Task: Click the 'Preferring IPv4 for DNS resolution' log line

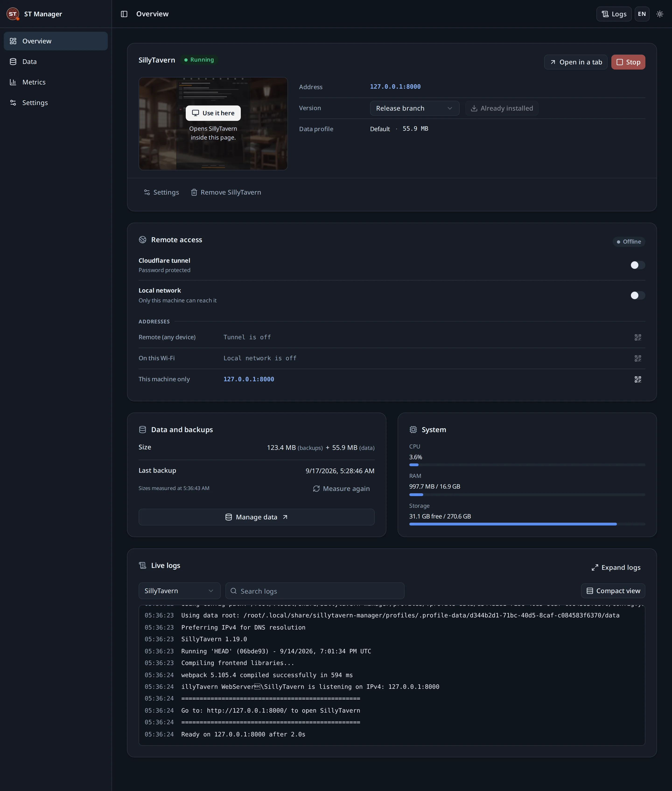Action: 243,627
